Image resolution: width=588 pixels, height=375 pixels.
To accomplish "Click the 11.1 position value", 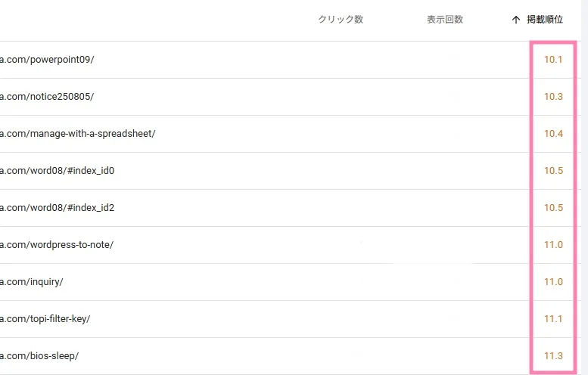I will click(x=553, y=319).
